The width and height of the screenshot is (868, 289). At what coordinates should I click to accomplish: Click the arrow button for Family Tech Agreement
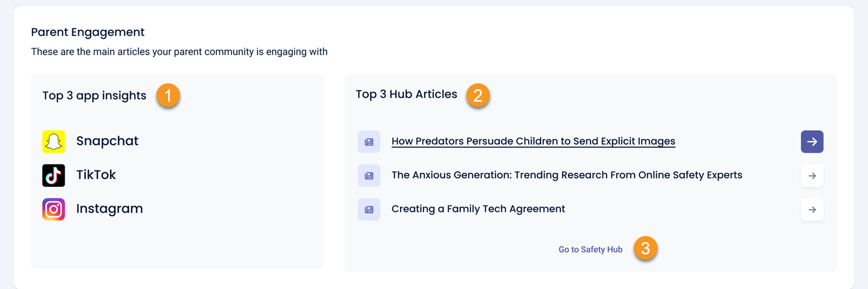coord(812,209)
